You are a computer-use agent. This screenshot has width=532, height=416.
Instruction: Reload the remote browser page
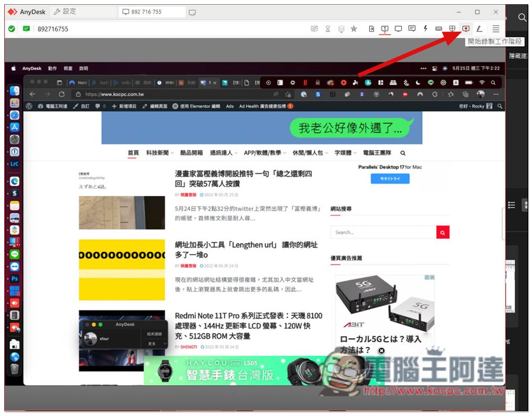coord(61,94)
